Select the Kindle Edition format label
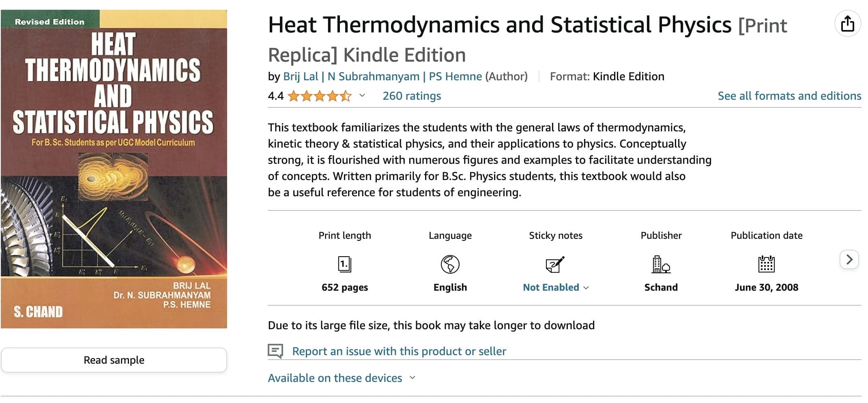This screenshot has width=868, height=403. coord(628,76)
